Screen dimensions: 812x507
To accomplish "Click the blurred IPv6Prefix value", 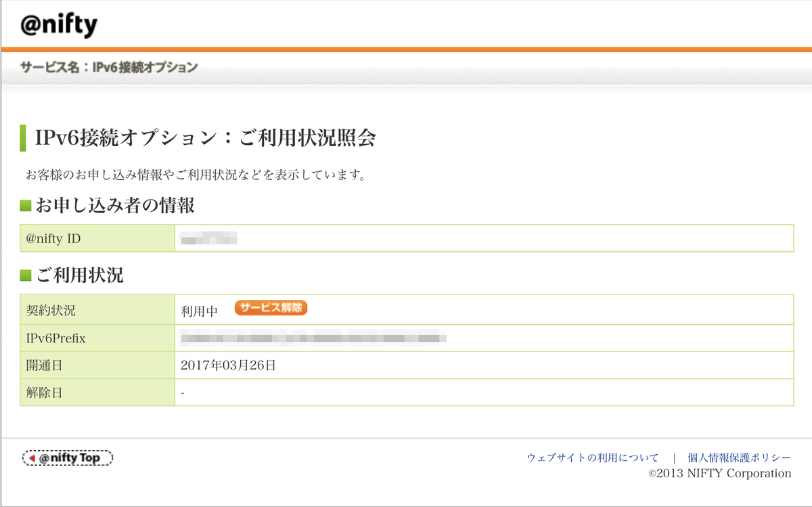I will [x=315, y=338].
